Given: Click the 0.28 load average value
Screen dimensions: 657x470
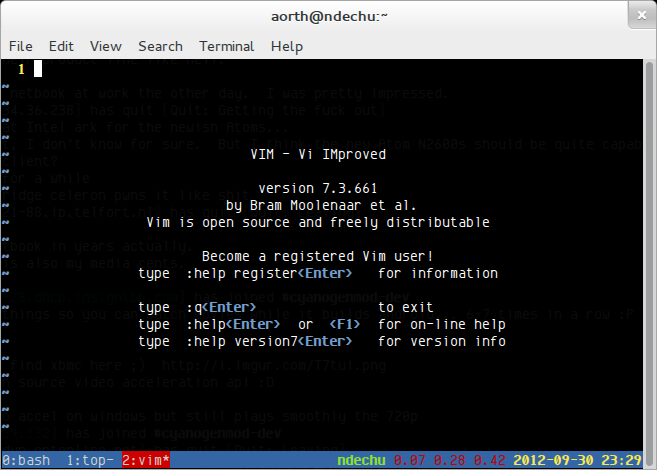Looking at the screenshot, I should 449,460.
